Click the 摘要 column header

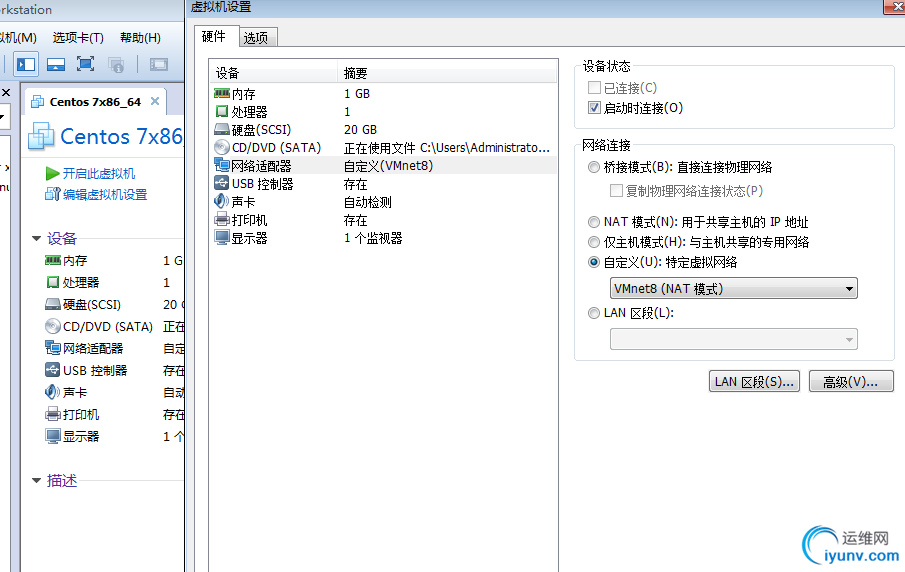click(447, 73)
